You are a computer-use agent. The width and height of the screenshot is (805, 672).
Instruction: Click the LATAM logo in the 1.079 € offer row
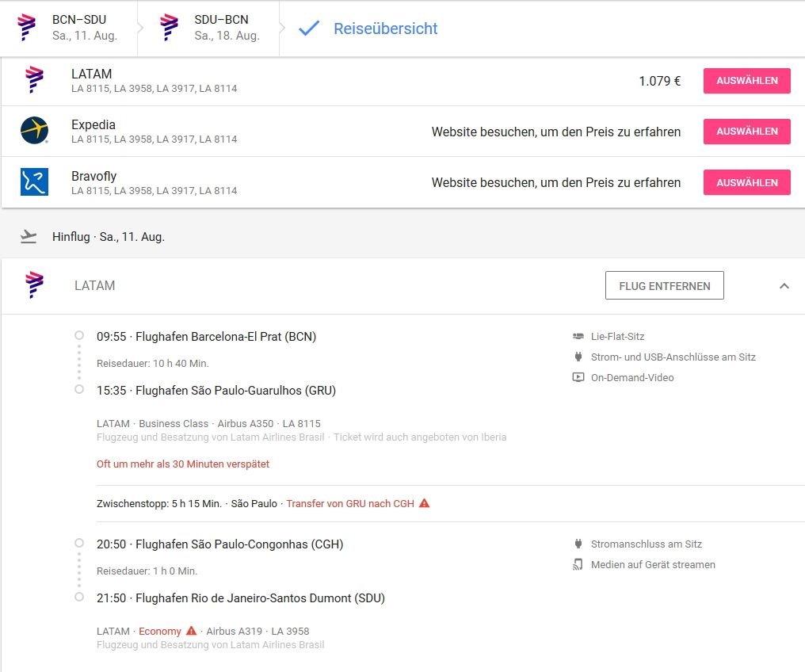(x=34, y=80)
